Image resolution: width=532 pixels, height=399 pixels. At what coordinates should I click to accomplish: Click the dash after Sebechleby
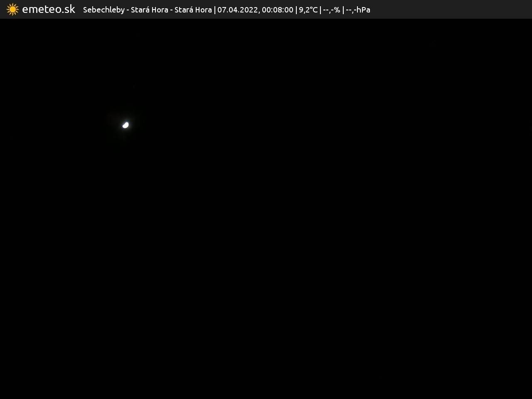128,10
